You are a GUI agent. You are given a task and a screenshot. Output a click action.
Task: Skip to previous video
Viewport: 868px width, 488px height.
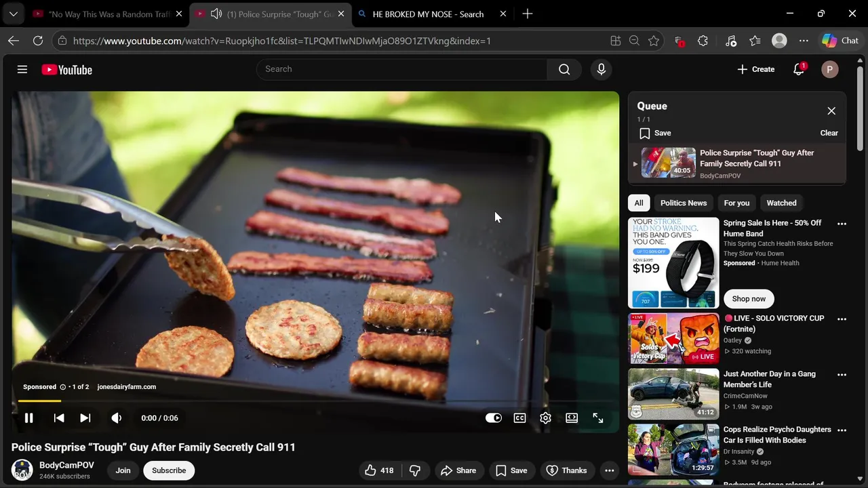tap(59, 418)
